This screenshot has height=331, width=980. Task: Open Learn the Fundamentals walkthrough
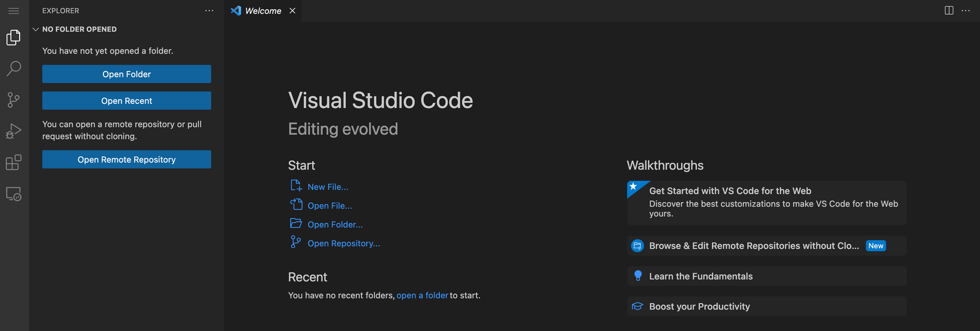(x=767, y=276)
